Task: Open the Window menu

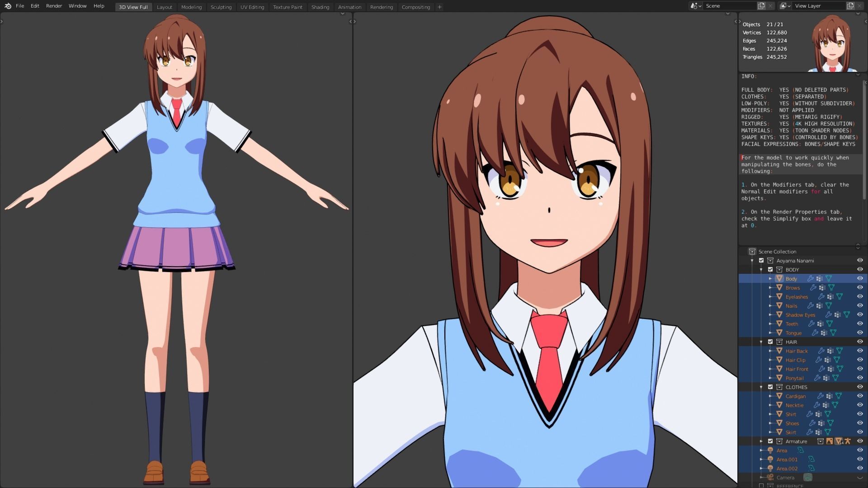Action: click(x=77, y=6)
